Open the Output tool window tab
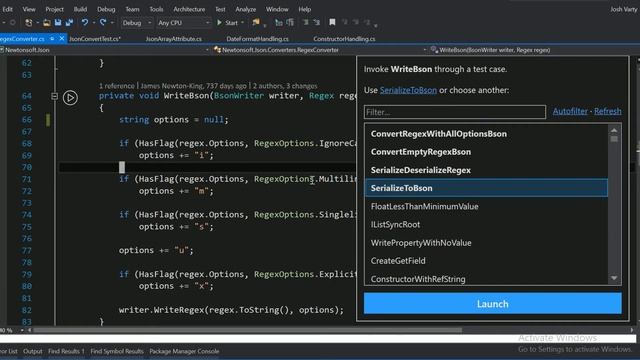Viewport: 640px width, 360px height. 33,351
